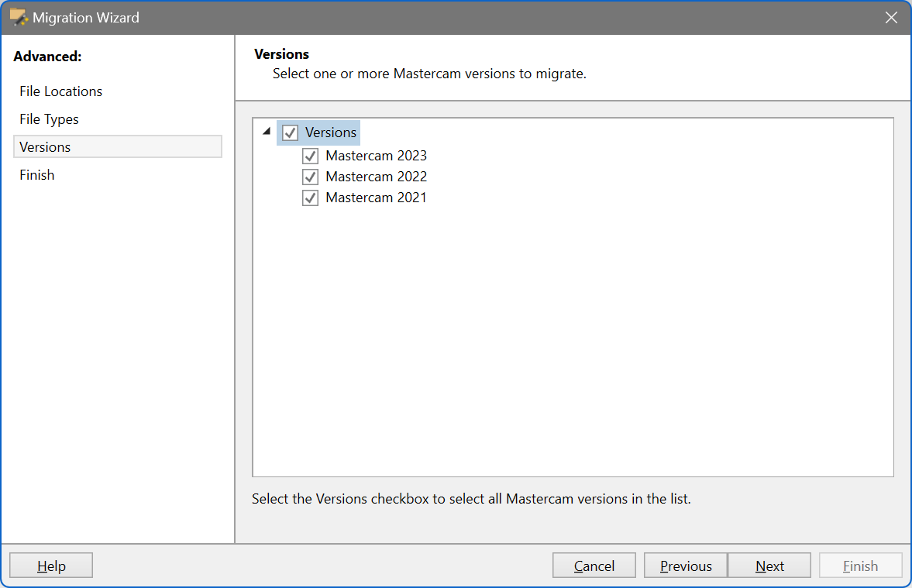Cancel the Migration Wizard
The width and height of the screenshot is (912, 588).
pyautogui.click(x=594, y=566)
